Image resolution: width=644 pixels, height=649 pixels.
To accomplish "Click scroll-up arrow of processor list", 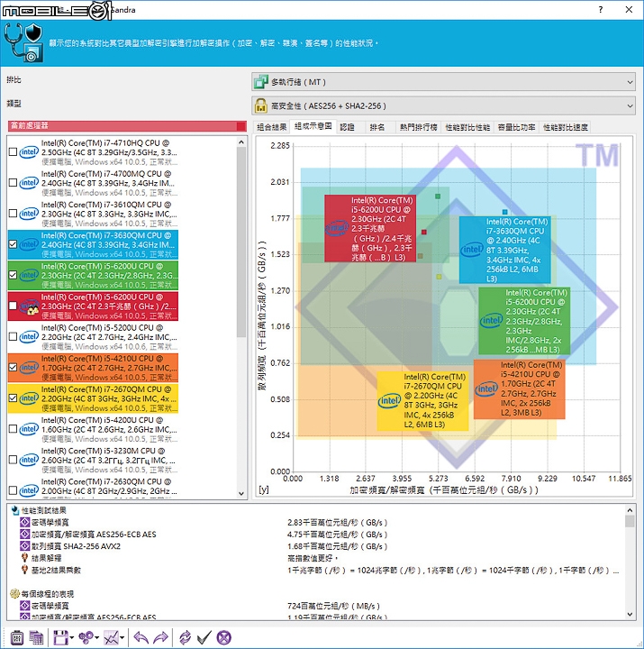I will tap(241, 142).
